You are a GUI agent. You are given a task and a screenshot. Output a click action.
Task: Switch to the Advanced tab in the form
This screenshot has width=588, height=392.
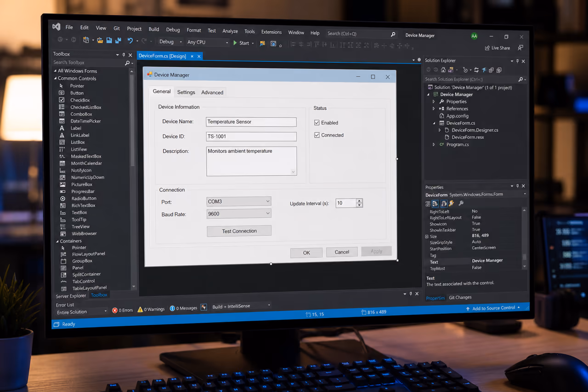click(x=212, y=92)
